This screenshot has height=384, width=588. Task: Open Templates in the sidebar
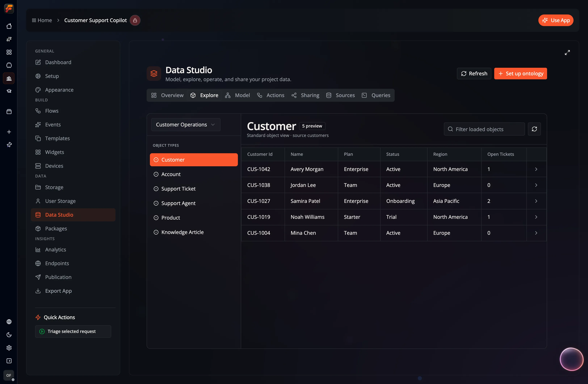(x=73, y=138)
